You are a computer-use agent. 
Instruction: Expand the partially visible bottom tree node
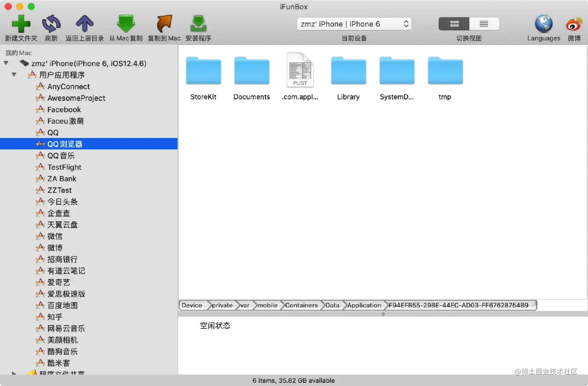point(14,373)
